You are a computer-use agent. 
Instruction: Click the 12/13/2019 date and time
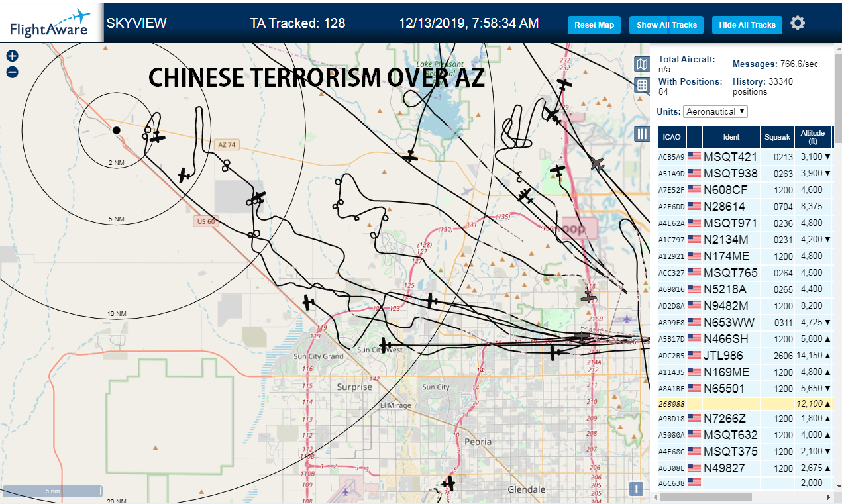click(x=468, y=23)
